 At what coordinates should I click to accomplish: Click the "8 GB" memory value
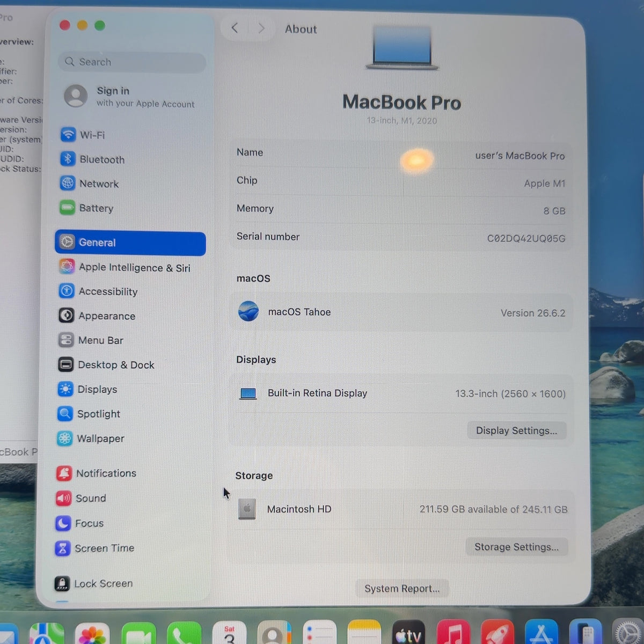pos(554,211)
